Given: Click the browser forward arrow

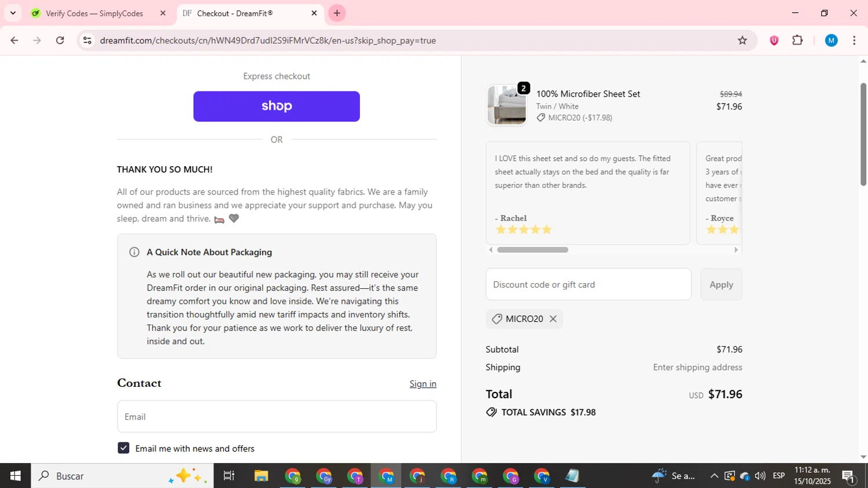Looking at the screenshot, I should pos(37,41).
